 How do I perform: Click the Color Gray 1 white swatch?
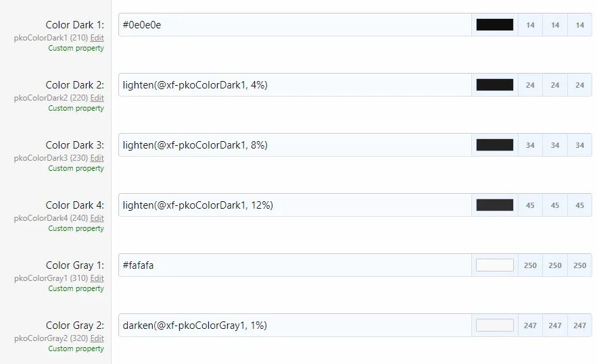pyautogui.click(x=494, y=265)
